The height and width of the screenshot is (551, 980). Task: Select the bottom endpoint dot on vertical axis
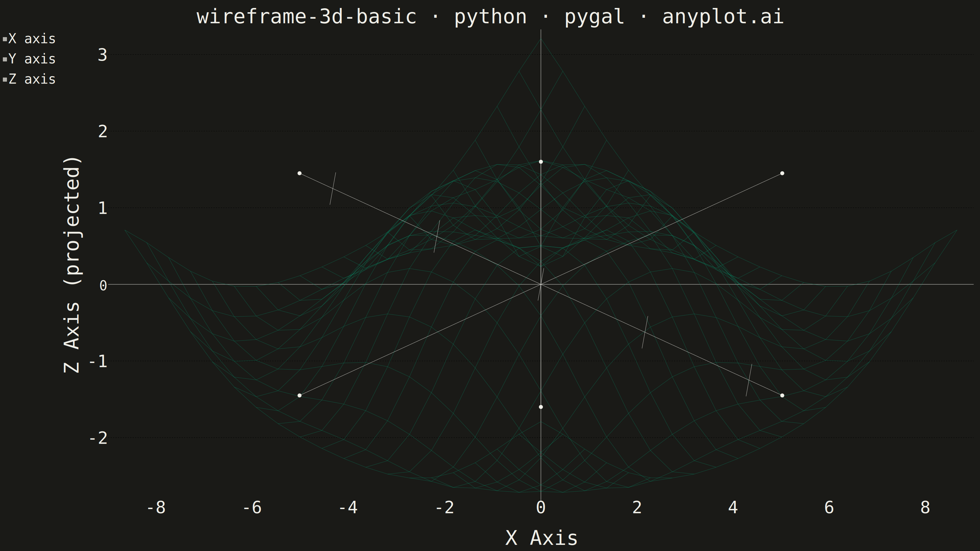click(541, 407)
